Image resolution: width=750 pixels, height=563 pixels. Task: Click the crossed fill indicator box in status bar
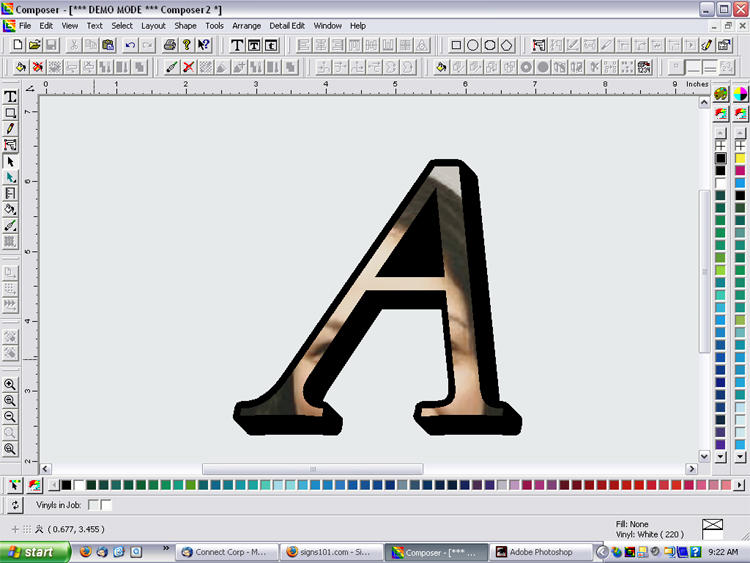tap(712, 525)
